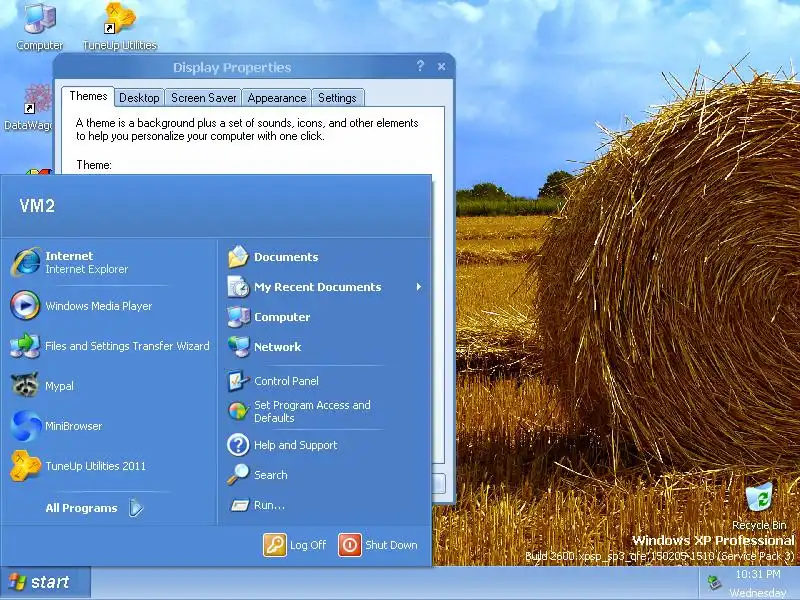The height and width of the screenshot is (600, 800).
Task: Click the Log Off text
Action: (308, 545)
